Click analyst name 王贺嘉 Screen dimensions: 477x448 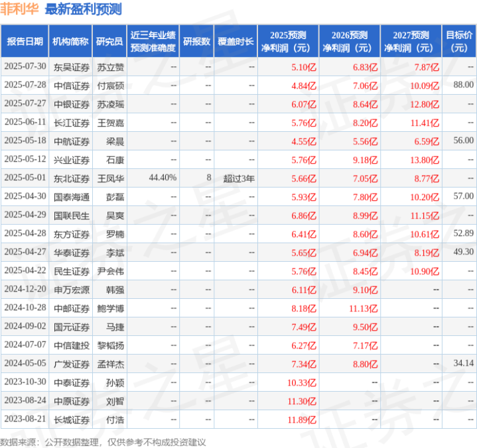coord(110,123)
